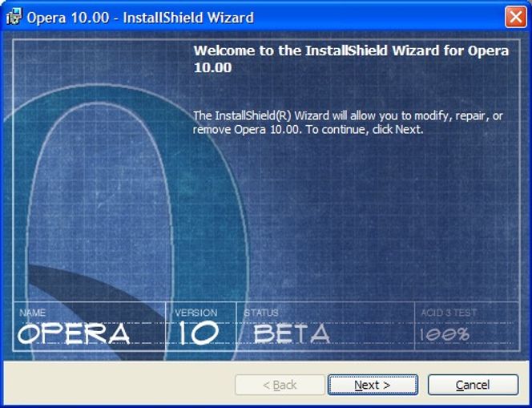Click the 'Opera 10.00 - InstallShield Wizard' title text

(140, 18)
